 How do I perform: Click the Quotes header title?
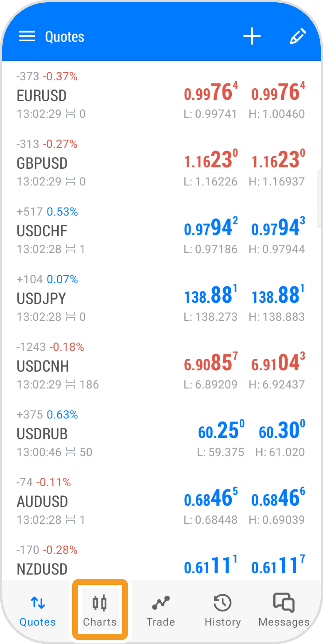(x=65, y=37)
